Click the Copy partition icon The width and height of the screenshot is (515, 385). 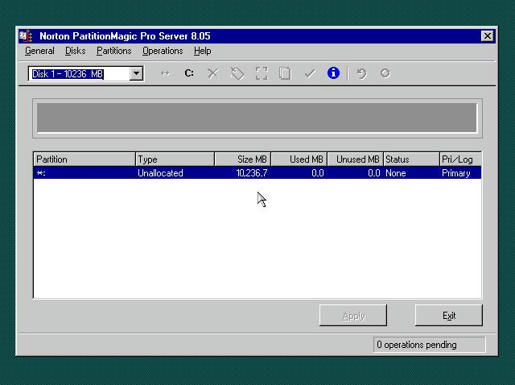(285, 73)
